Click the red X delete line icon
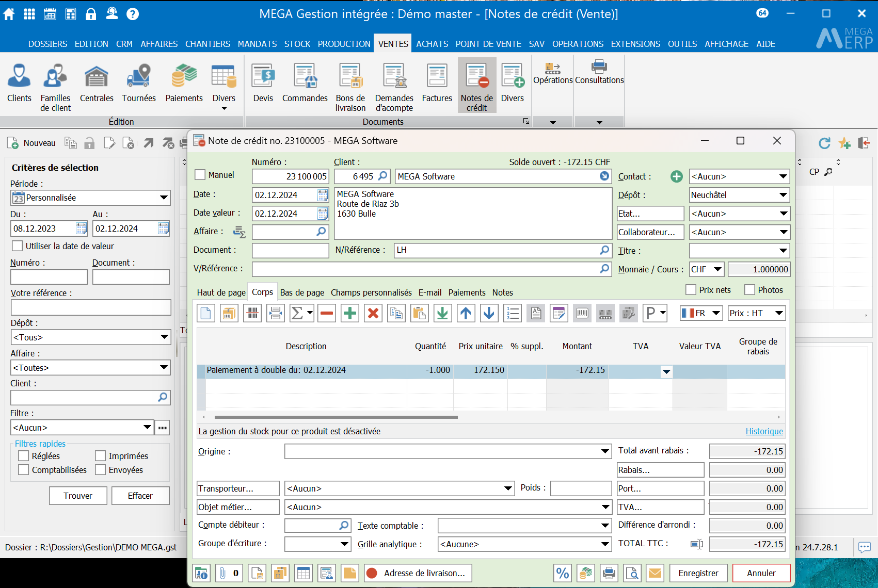This screenshot has height=588, width=878. click(373, 313)
